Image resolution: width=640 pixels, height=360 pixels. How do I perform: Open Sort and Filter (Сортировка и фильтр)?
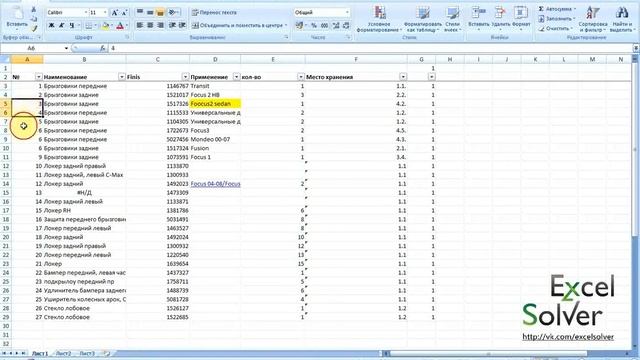pos(593,18)
